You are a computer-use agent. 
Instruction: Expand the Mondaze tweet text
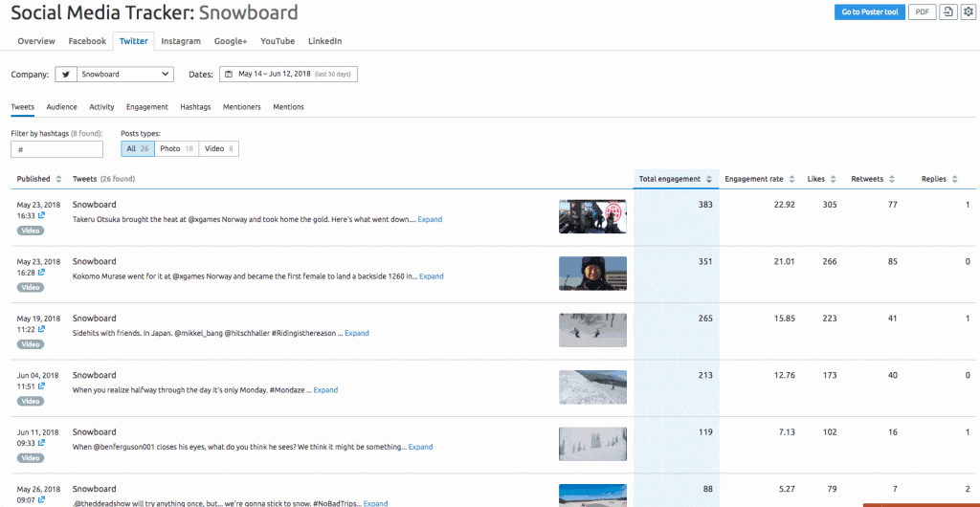(325, 389)
